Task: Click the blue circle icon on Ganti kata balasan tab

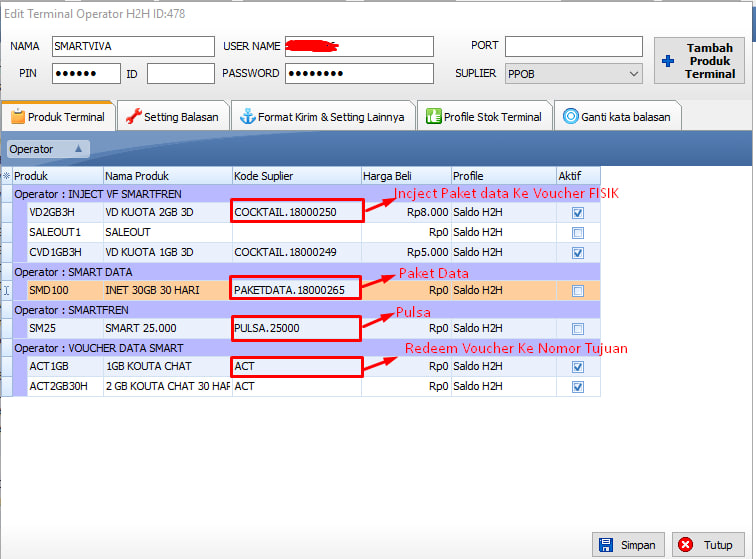Action: pyautogui.click(x=571, y=117)
